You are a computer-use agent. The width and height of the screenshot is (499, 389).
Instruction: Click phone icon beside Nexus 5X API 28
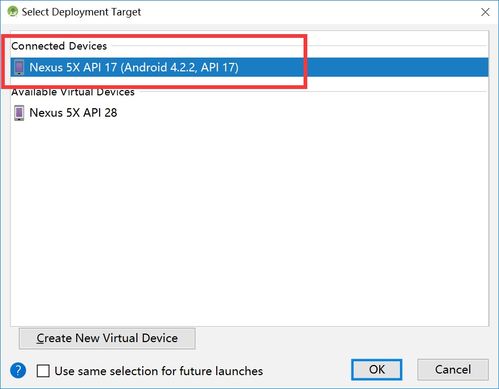pos(19,113)
